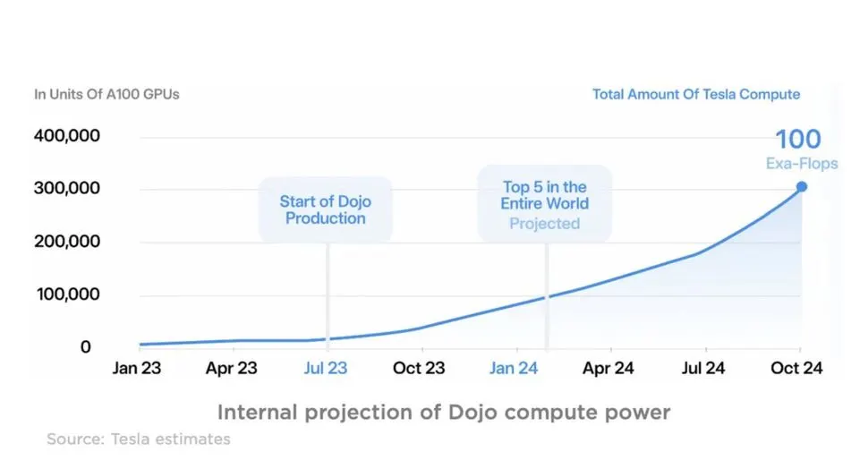Click the Oct 23 axis label
The height and width of the screenshot is (469, 868).
(x=419, y=368)
